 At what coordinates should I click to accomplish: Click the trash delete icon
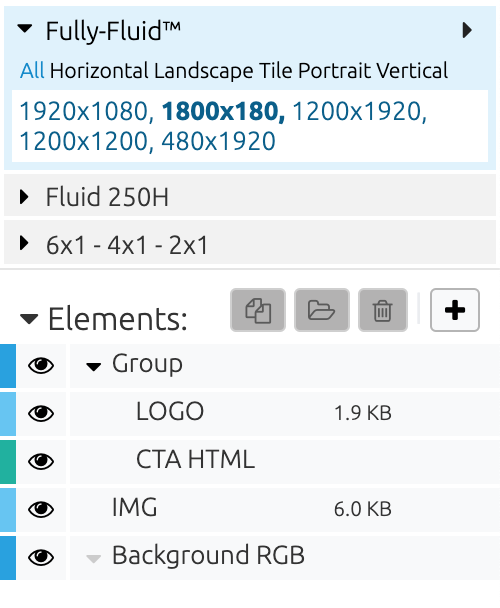pos(382,310)
